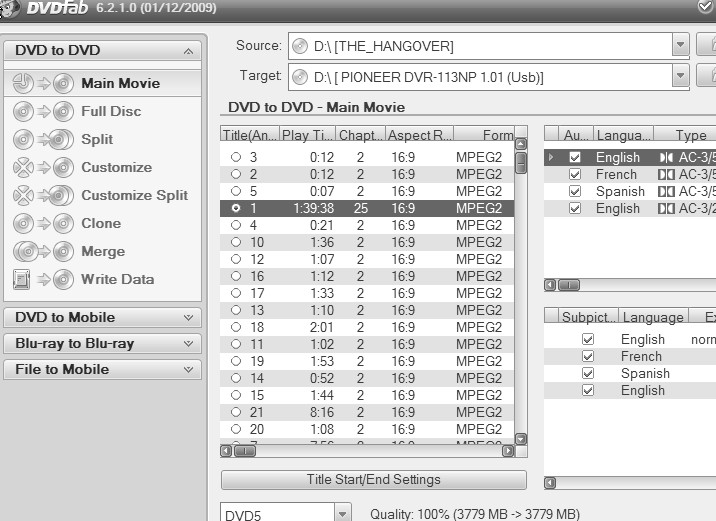Open the DVD5 output size dropdown
The width and height of the screenshot is (716, 521).
pyautogui.click(x=342, y=513)
